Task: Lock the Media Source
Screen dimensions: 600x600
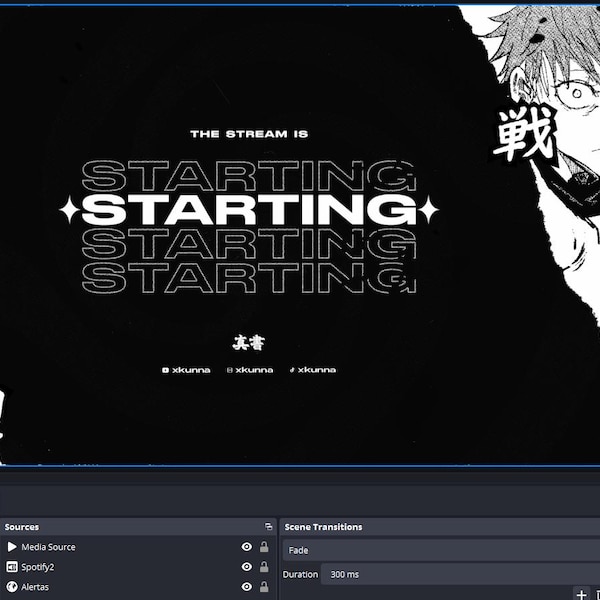Action: 264,546
